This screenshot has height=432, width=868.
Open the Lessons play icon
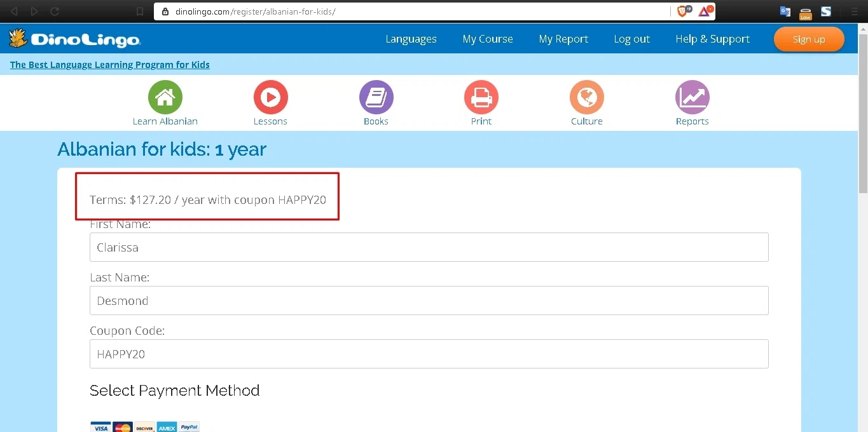(271, 97)
